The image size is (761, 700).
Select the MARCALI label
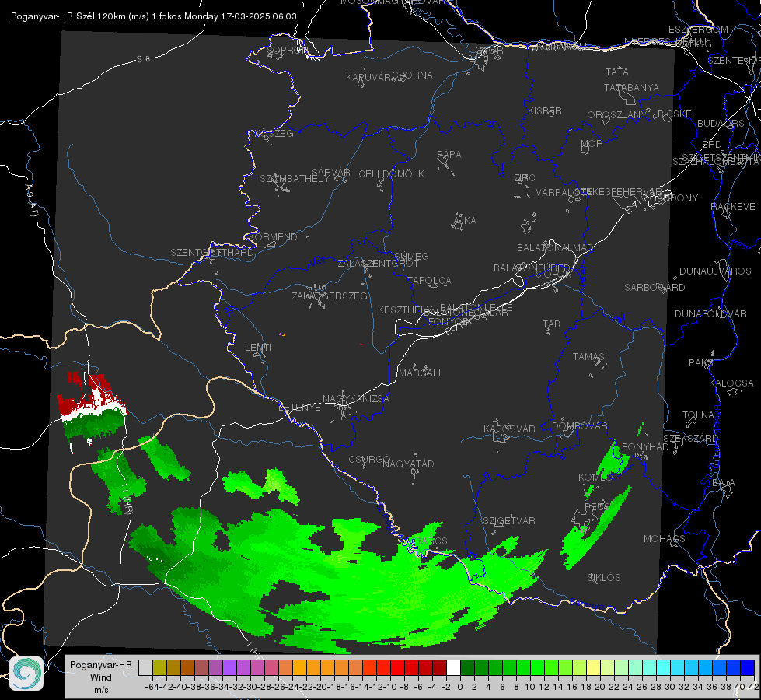(x=419, y=373)
